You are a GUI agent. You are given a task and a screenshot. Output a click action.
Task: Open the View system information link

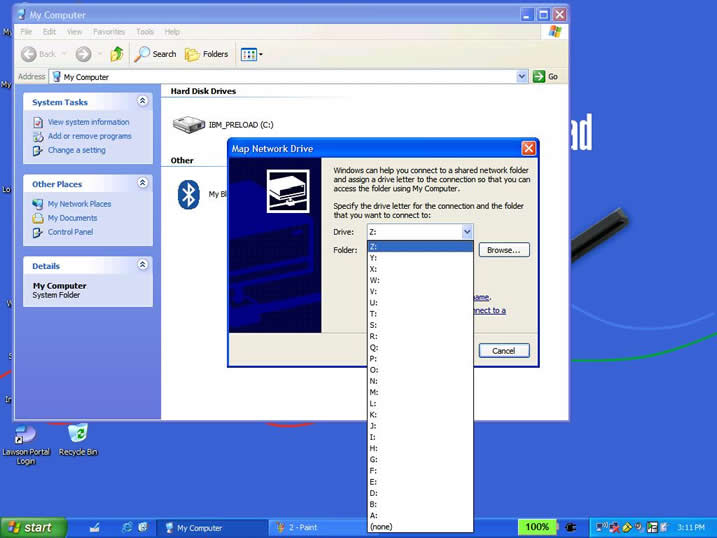click(x=88, y=122)
